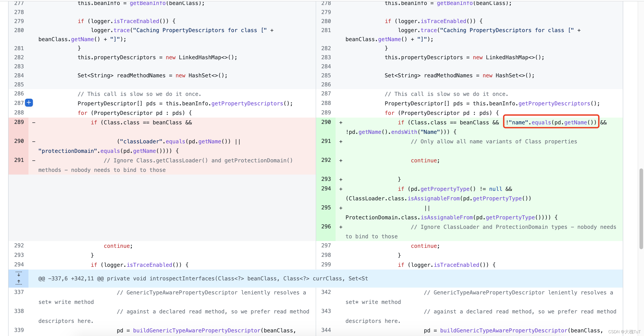Click line number 297
The width and height of the screenshot is (644, 336).
pos(326,245)
